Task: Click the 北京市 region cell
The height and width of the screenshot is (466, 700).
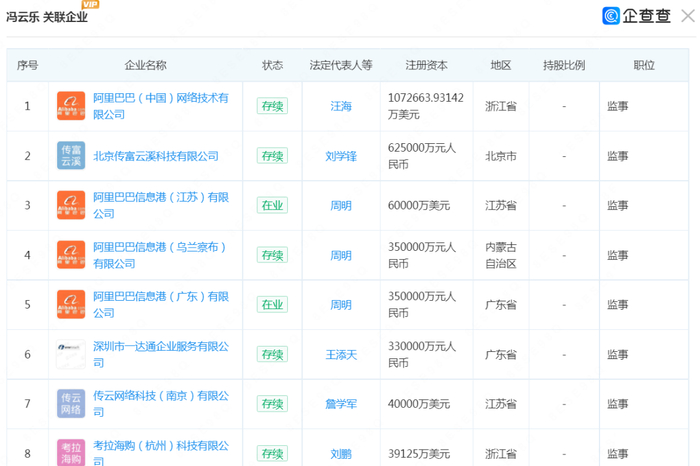Action: (x=501, y=156)
